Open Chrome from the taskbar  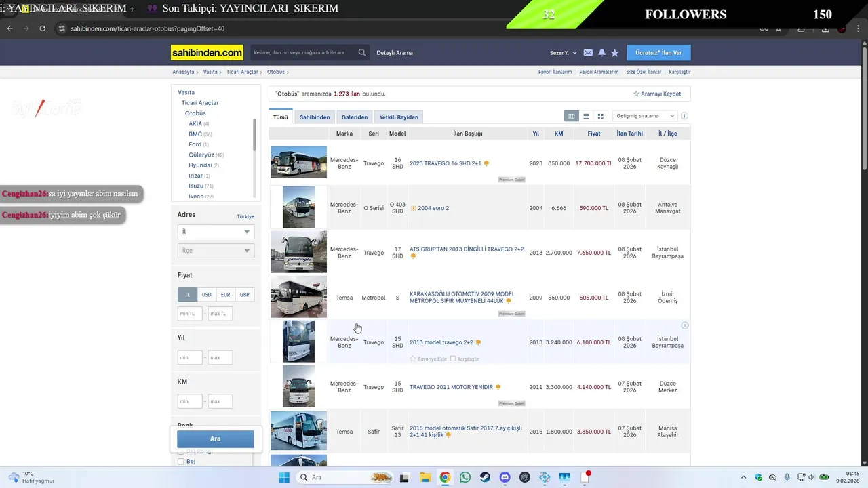coord(445,477)
